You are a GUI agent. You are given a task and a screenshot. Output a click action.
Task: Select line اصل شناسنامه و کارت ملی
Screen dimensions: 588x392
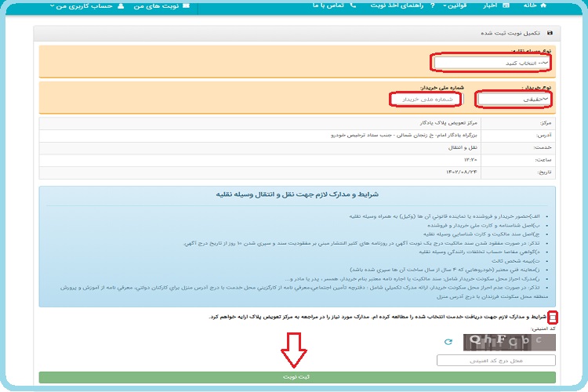tap(484, 225)
